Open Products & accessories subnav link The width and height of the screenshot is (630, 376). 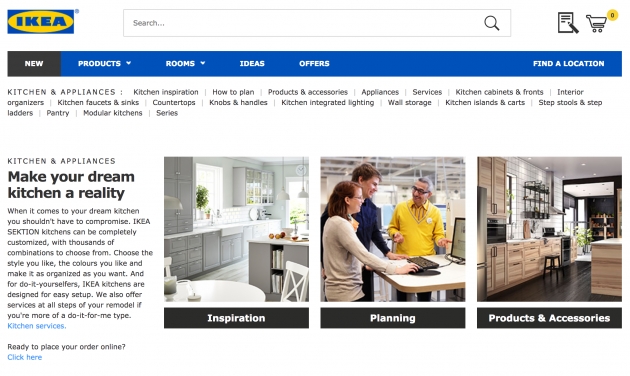308,92
